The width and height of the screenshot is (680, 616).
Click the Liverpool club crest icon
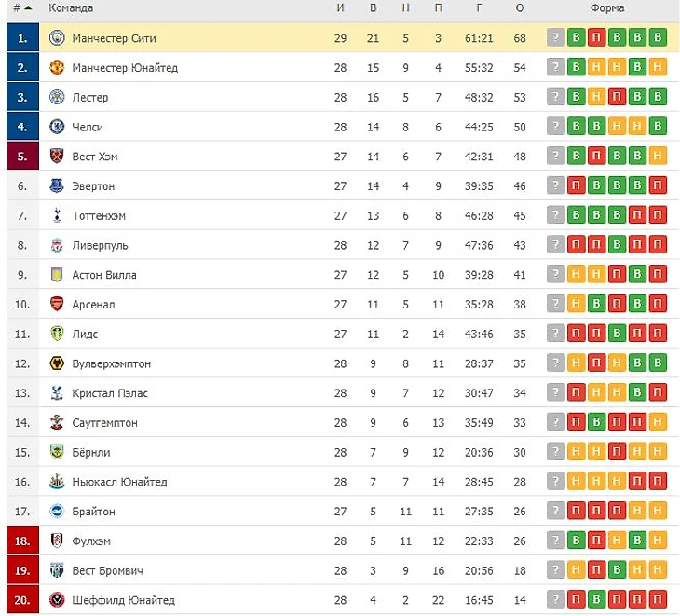pyautogui.click(x=56, y=245)
